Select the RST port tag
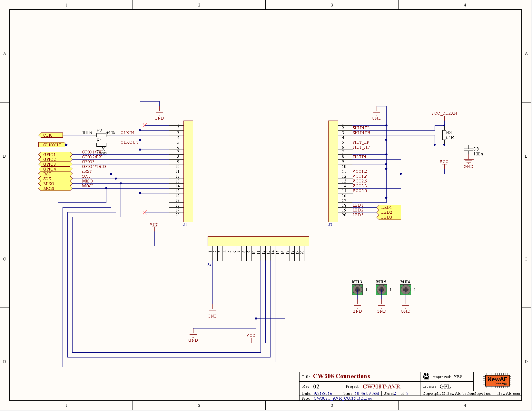Screen dimensions: 532x411 (55, 174)
